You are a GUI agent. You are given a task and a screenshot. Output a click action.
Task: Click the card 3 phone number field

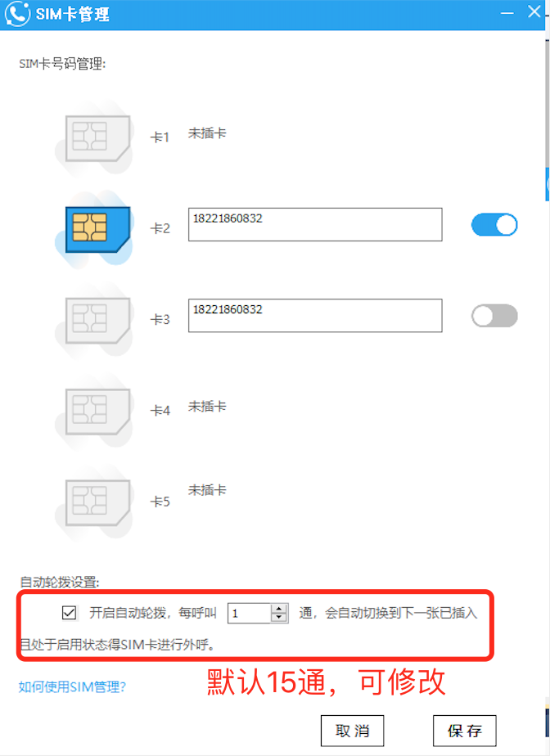coord(315,316)
